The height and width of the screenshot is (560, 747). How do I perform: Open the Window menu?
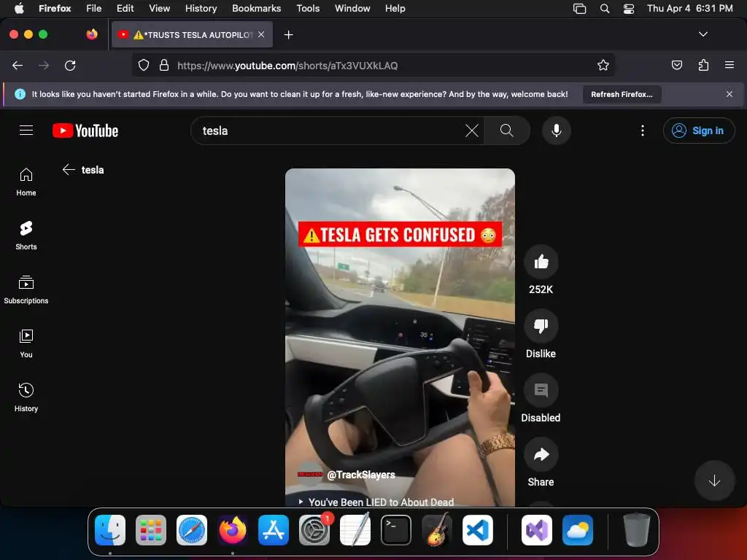click(352, 8)
